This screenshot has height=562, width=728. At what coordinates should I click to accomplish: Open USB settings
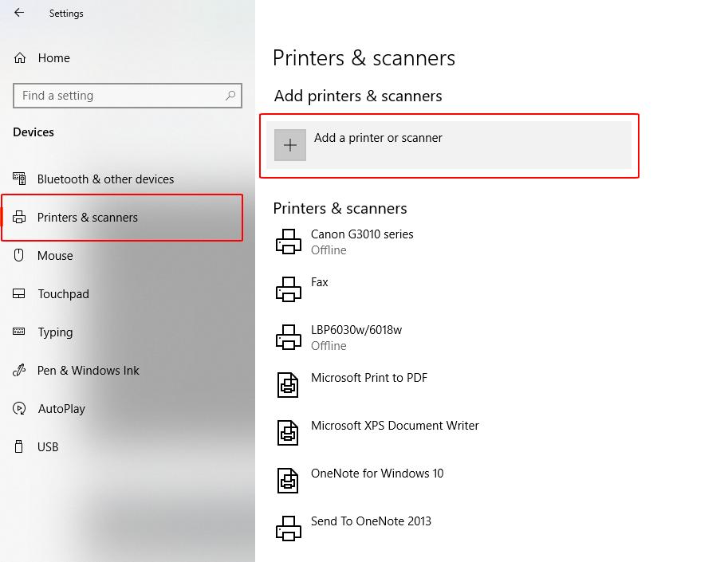[x=48, y=447]
